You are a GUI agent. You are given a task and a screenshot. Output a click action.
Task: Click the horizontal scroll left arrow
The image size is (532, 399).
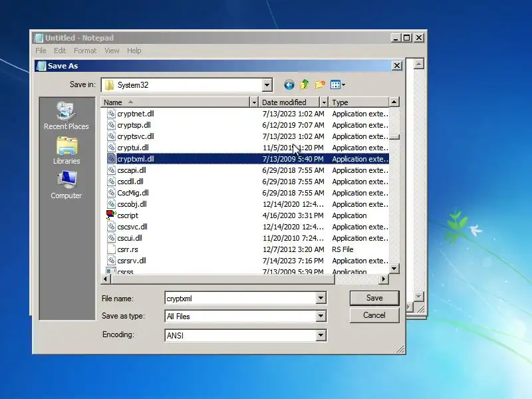(105, 279)
